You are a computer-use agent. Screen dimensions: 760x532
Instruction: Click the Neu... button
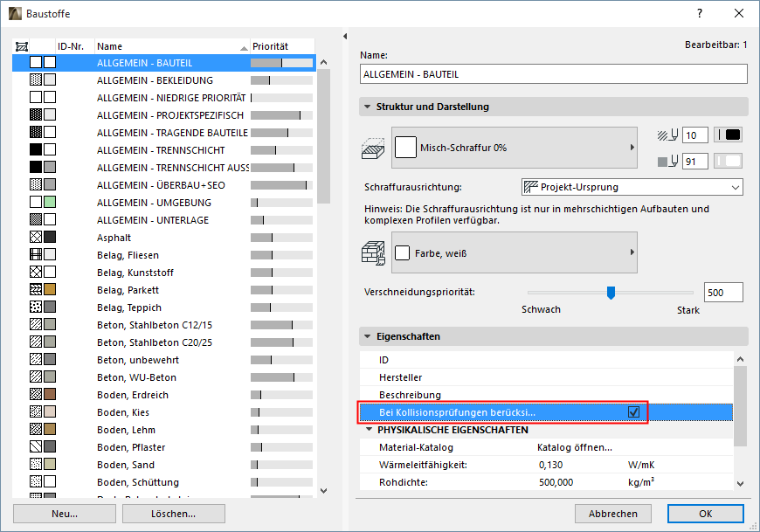click(65, 514)
